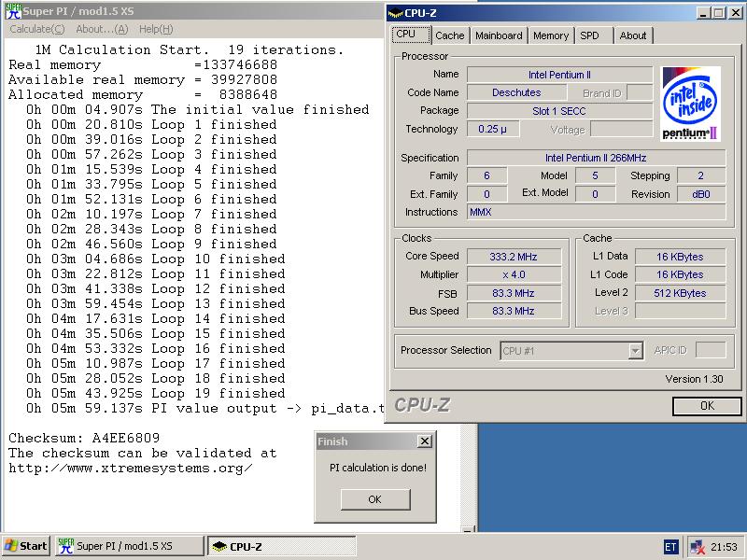Click the 'Allocated memory = 8388648' line

coord(143,95)
